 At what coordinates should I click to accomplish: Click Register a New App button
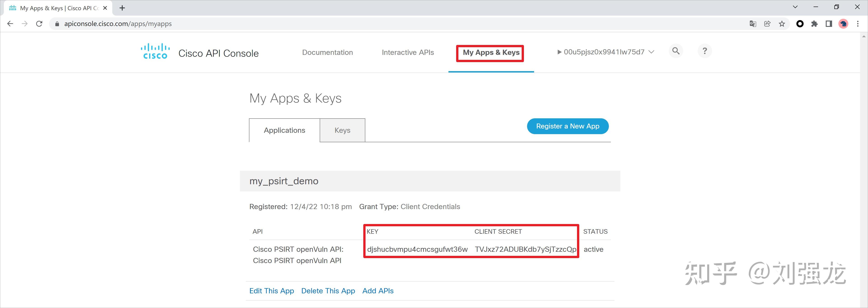click(x=568, y=126)
